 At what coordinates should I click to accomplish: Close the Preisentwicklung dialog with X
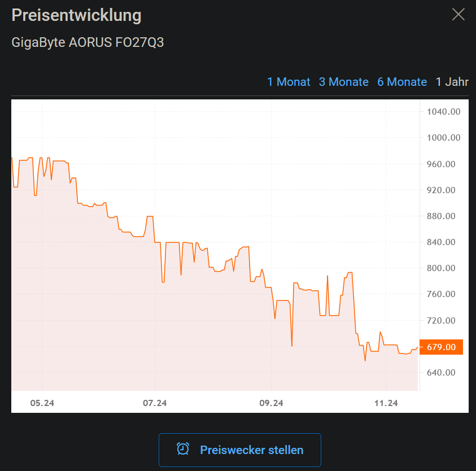458,14
